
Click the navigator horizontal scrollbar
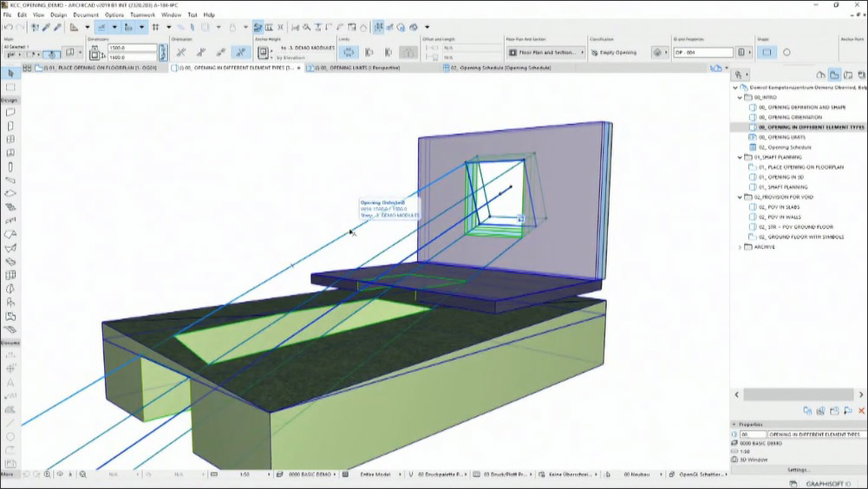[x=799, y=394]
